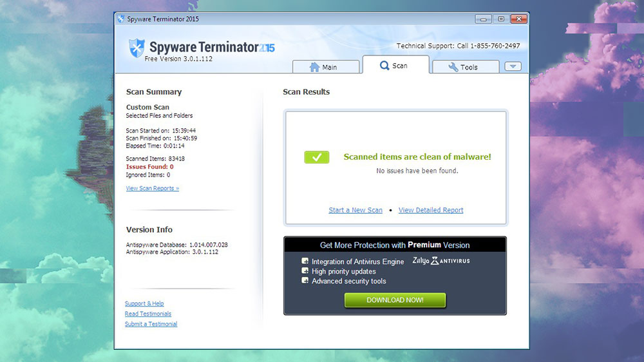This screenshot has height=362, width=644.
Task: Click the 'Issues Found: 0' text
Action: (x=149, y=166)
